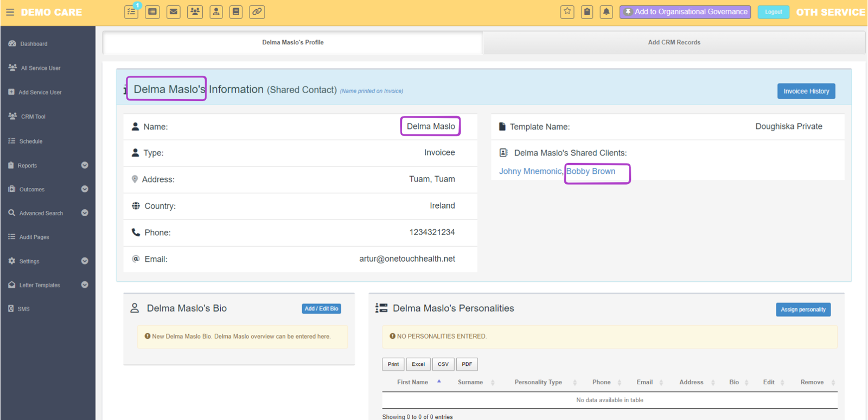Expand the Outcomes sidebar chevron
Image resolution: width=868 pixels, height=420 pixels.
pos(85,189)
